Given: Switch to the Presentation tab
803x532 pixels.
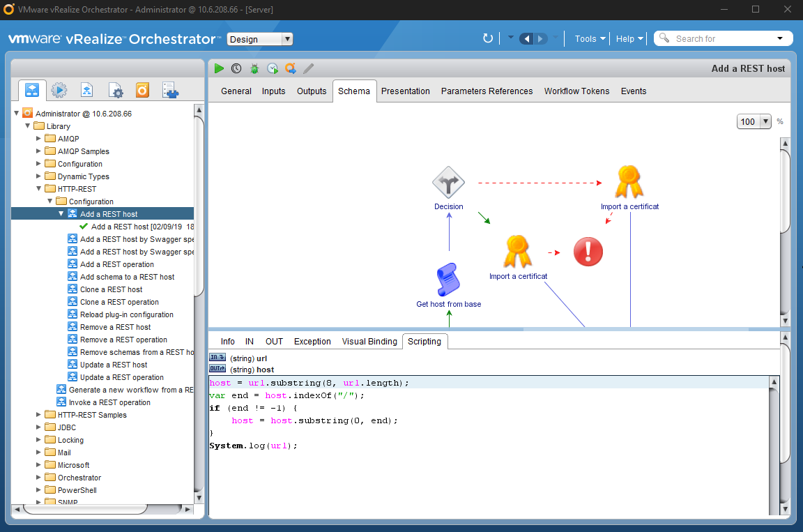Looking at the screenshot, I should click(x=405, y=91).
